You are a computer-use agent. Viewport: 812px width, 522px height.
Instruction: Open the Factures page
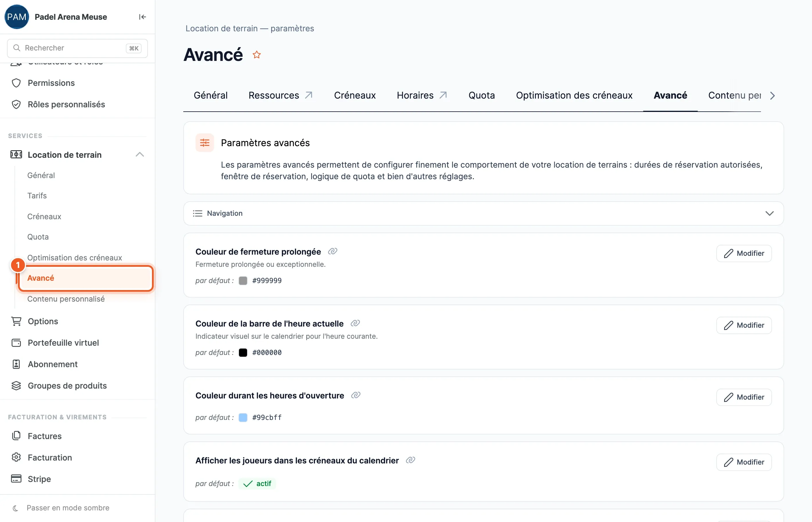[45, 436]
